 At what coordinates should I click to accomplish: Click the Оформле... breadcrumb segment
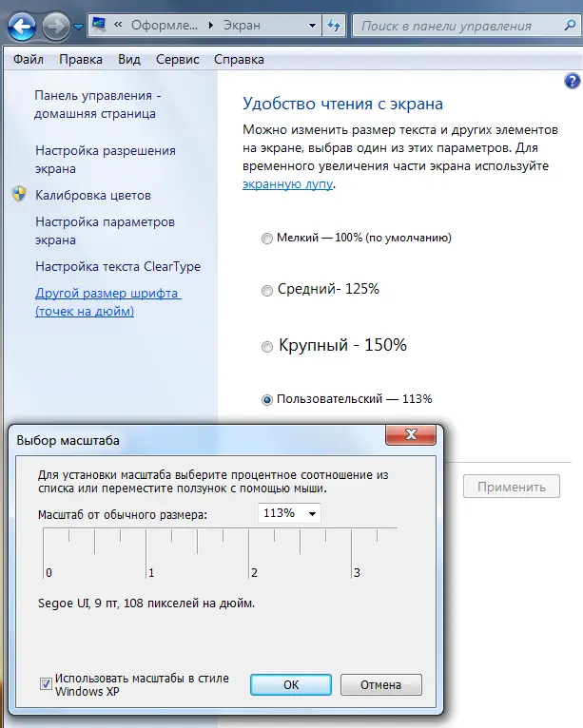(164, 25)
